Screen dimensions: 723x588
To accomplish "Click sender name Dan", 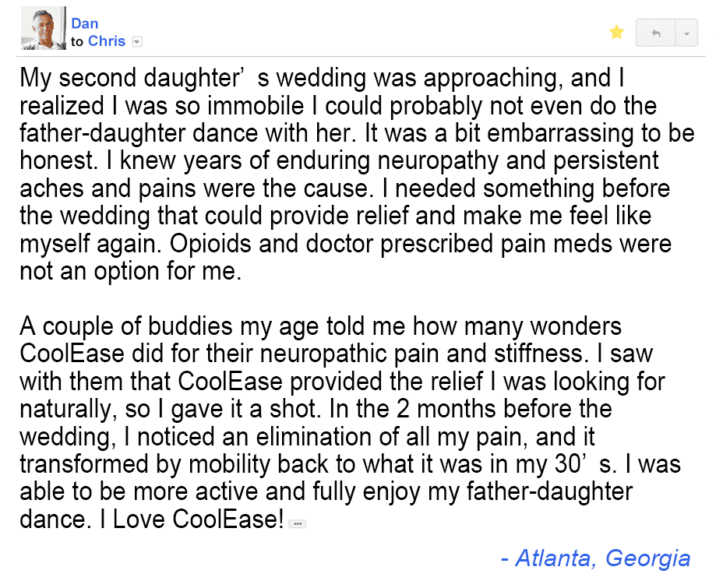I will point(84,24).
